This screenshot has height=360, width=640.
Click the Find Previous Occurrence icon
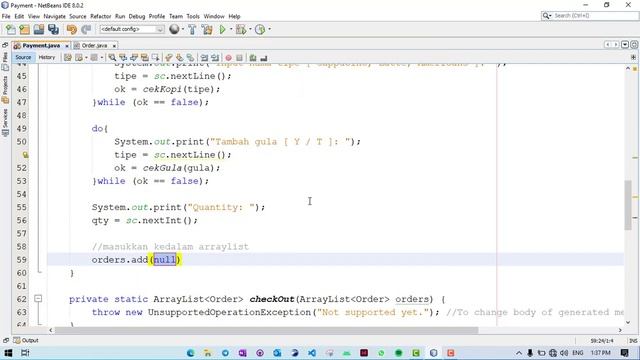(123, 58)
